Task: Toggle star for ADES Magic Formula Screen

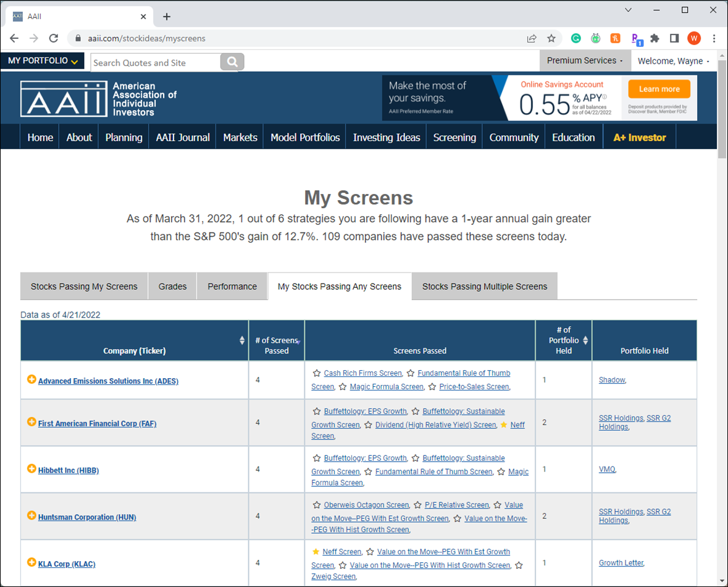Action: (x=343, y=387)
